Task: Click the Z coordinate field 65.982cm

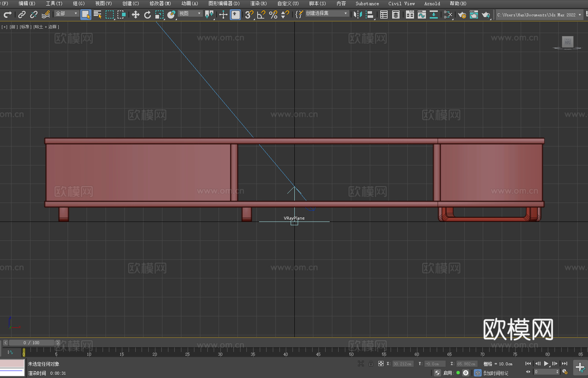Action: click(466, 364)
